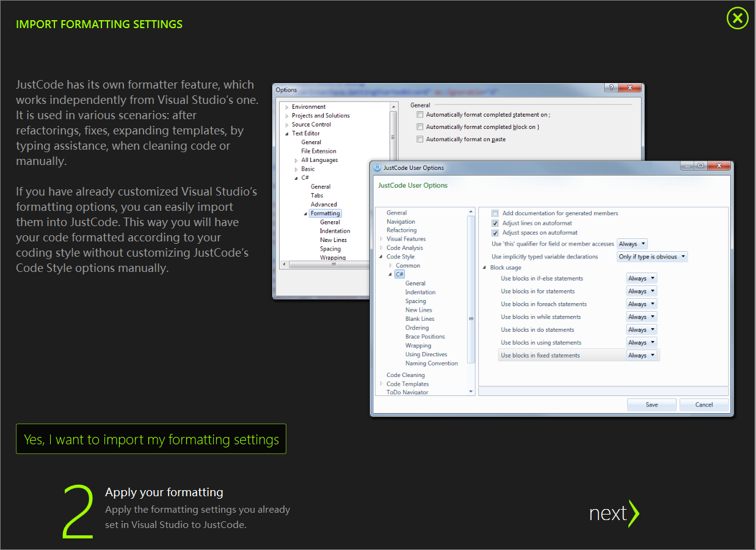
Task: Click the JustCode icon in JustCode User Options title bar
Action: pyautogui.click(x=377, y=167)
